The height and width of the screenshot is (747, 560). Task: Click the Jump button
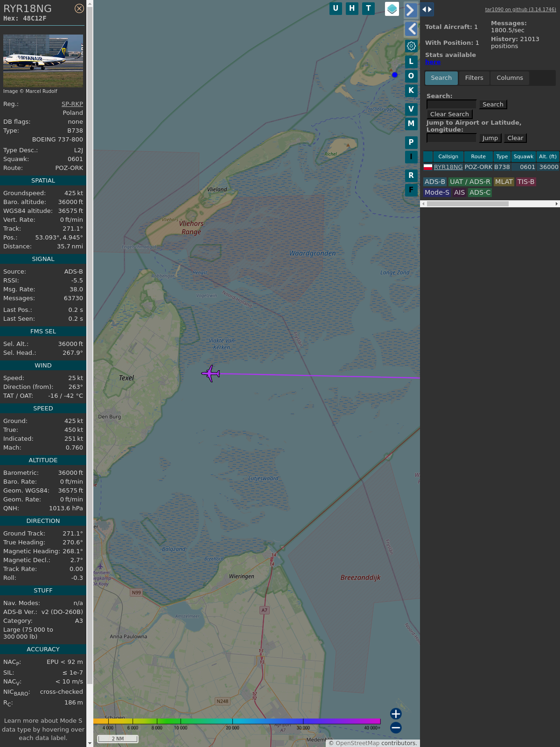(490, 138)
